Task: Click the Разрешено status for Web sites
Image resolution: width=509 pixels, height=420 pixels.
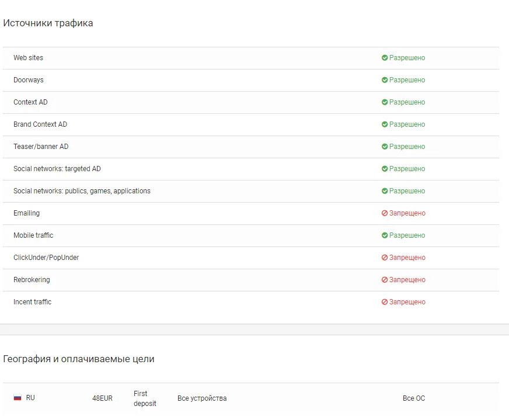Action: tap(407, 58)
